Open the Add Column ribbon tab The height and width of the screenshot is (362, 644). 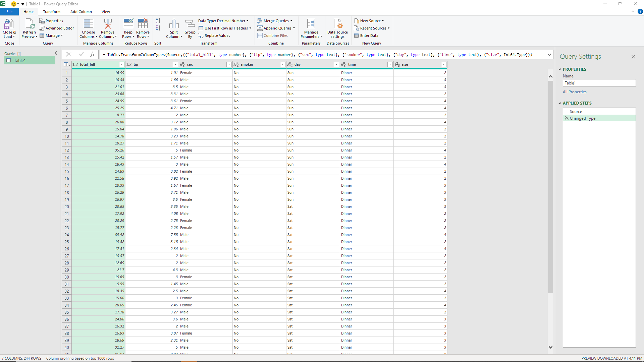tap(81, 11)
